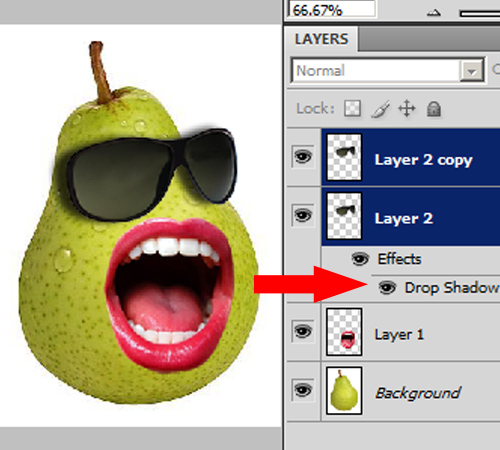
Task: Click the Layer 2 copy name
Action: pos(423,160)
